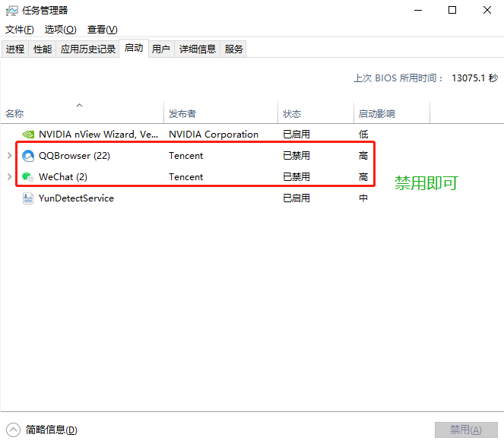
Task: Click the 禁用(A) button
Action: click(466, 430)
